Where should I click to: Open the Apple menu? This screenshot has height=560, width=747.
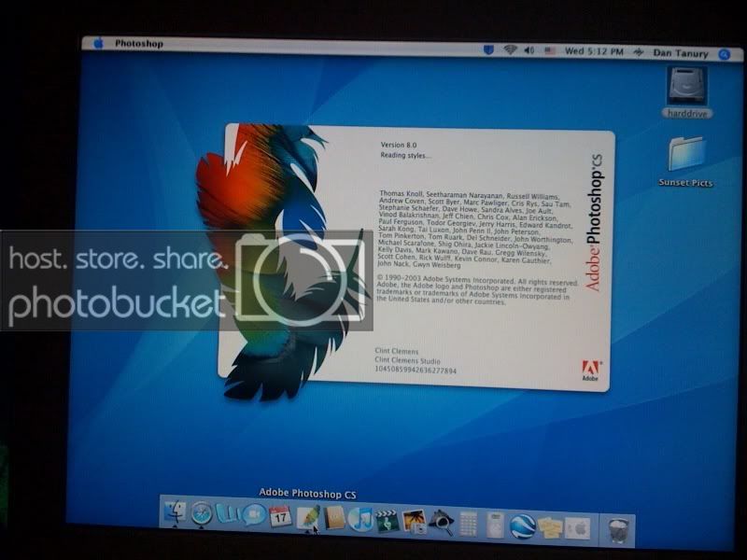point(99,43)
